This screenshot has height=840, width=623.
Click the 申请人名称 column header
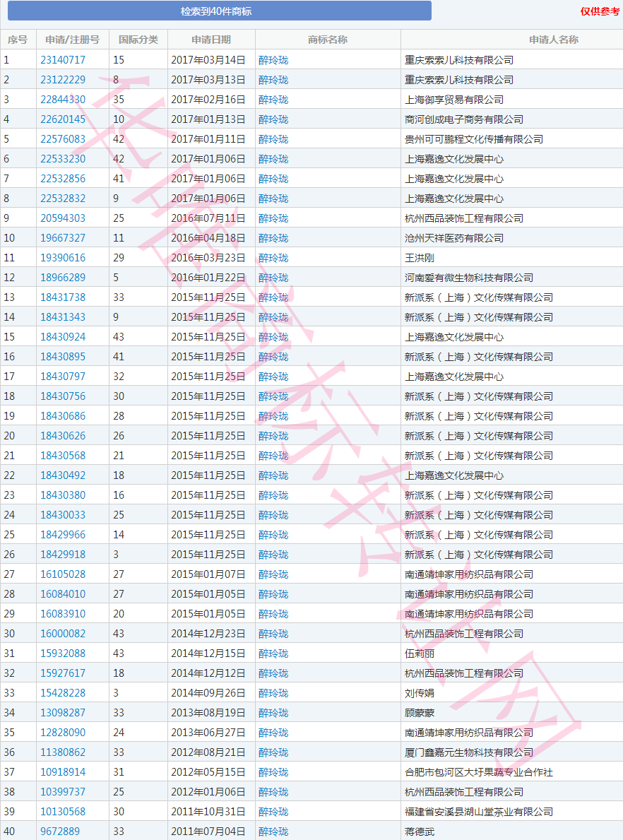(554, 40)
